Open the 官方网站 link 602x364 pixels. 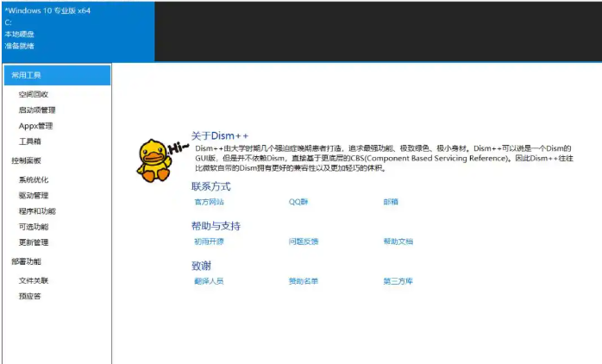coord(209,202)
